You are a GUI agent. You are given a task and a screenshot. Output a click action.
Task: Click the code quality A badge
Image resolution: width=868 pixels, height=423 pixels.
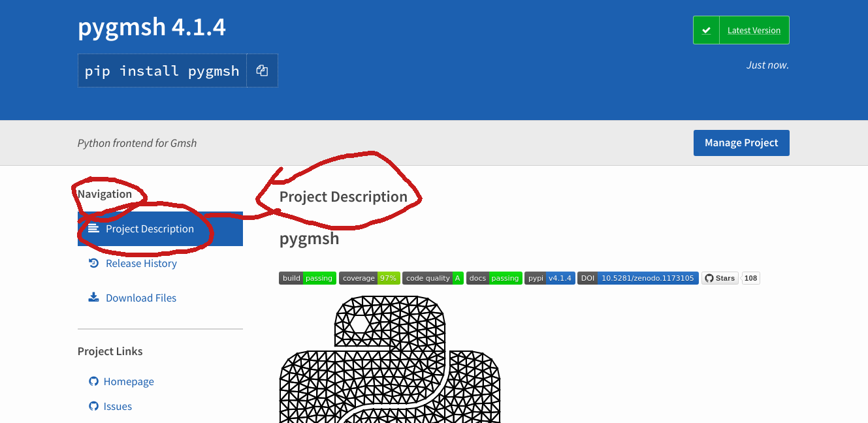pyautogui.click(x=433, y=278)
